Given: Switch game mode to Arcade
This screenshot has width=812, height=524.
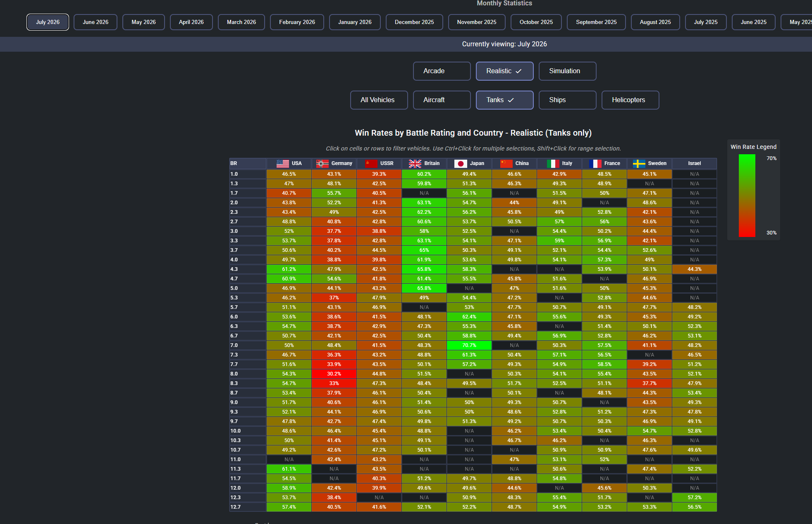Looking at the screenshot, I should coord(442,71).
